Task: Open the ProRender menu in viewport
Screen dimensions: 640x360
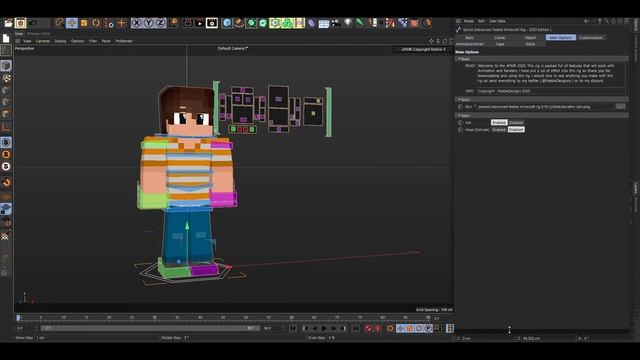Action: tap(124, 41)
